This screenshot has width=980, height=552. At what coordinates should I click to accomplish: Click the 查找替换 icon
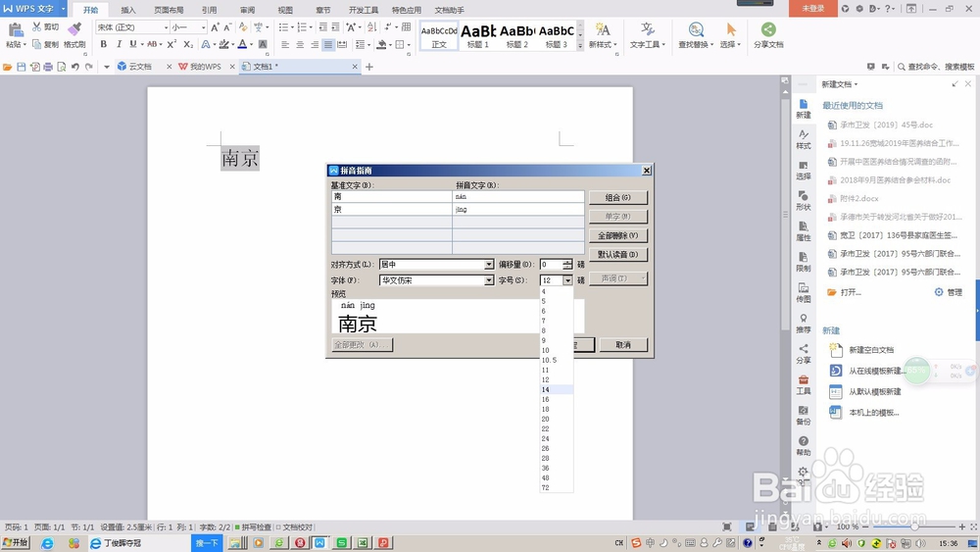pos(696,29)
